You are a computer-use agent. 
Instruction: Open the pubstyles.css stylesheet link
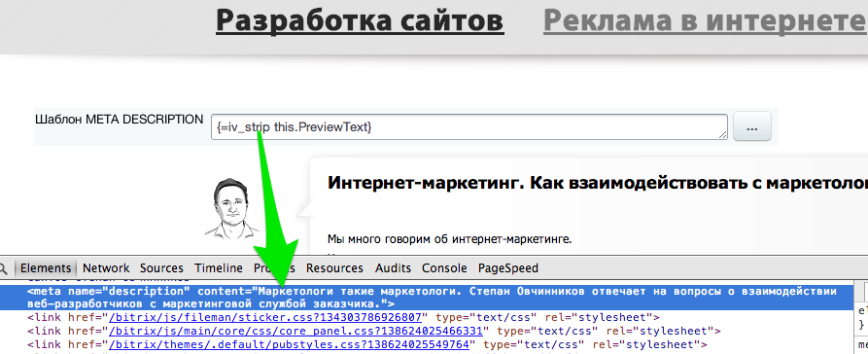(x=289, y=344)
